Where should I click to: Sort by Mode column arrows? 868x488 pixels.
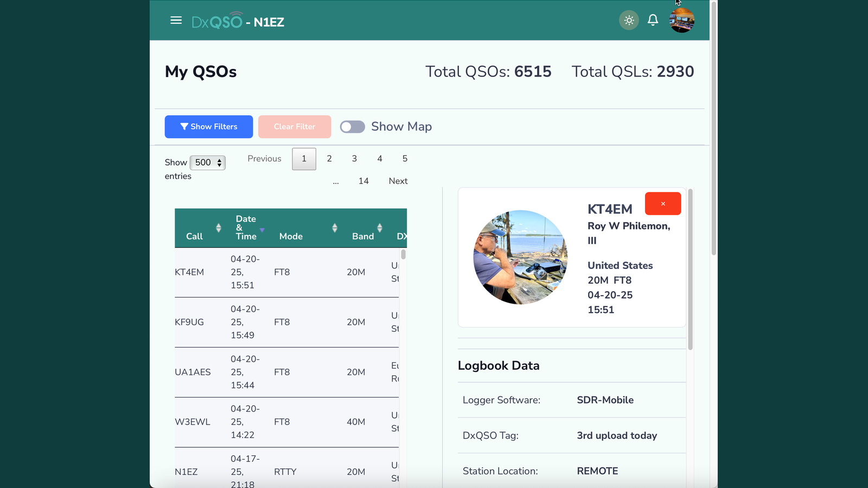(x=335, y=228)
